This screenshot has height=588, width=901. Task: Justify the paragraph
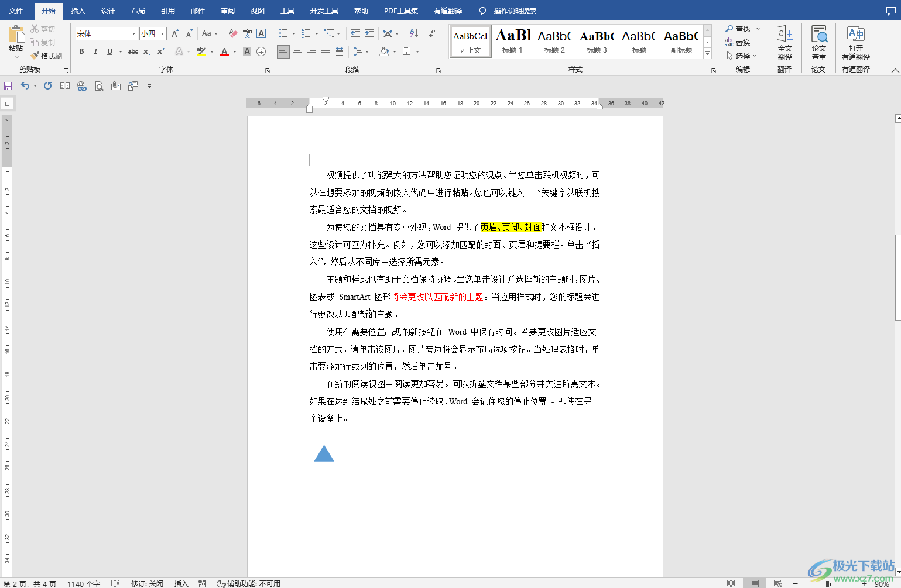326,51
